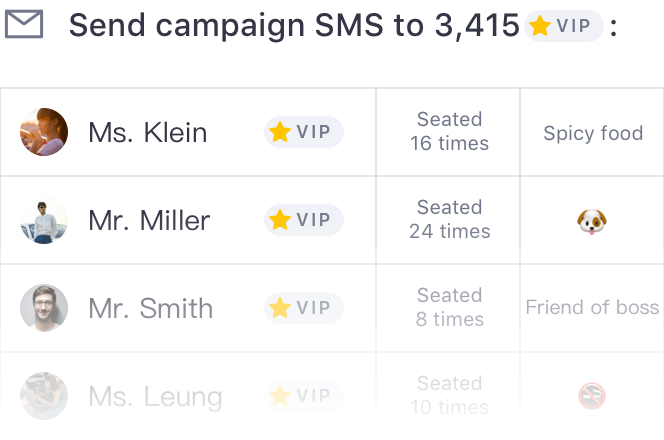664x440 pixels.
Task: Click the VIP badge next to Ms. Leung
Action: pos(304,396)
